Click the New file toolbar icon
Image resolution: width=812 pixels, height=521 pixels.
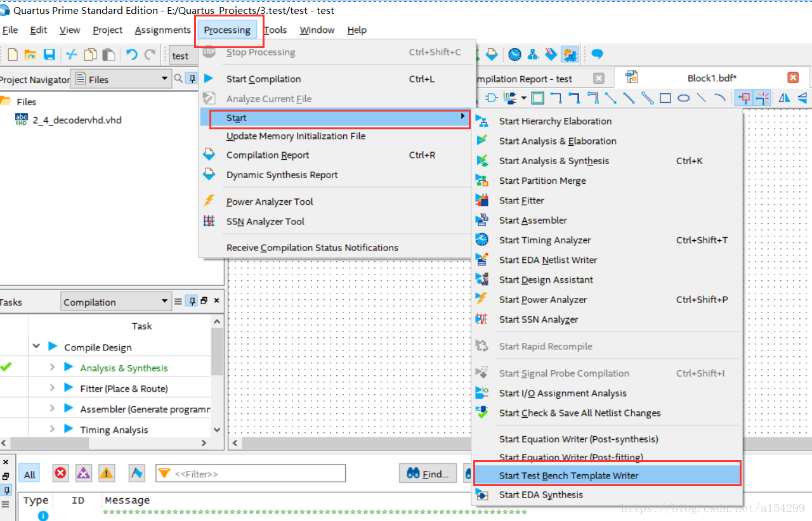(13, 55)
